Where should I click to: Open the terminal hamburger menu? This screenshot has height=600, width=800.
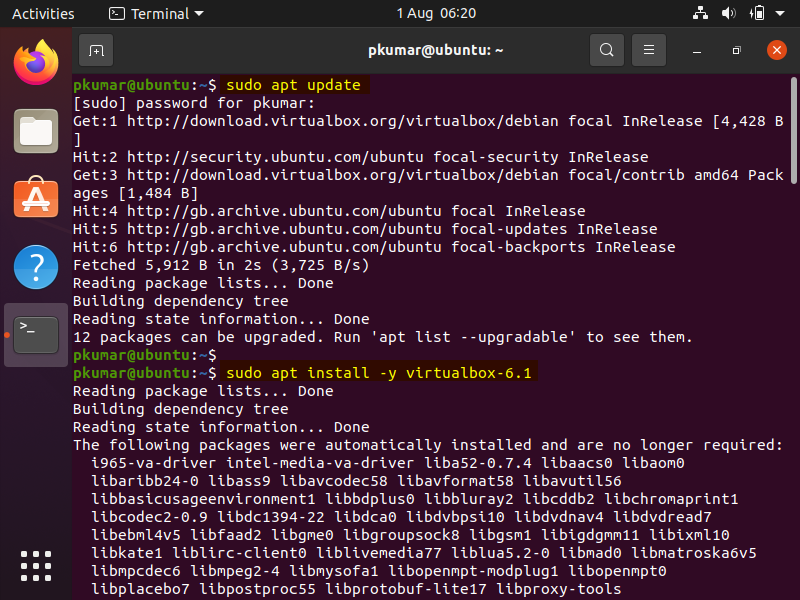[648, 50]
